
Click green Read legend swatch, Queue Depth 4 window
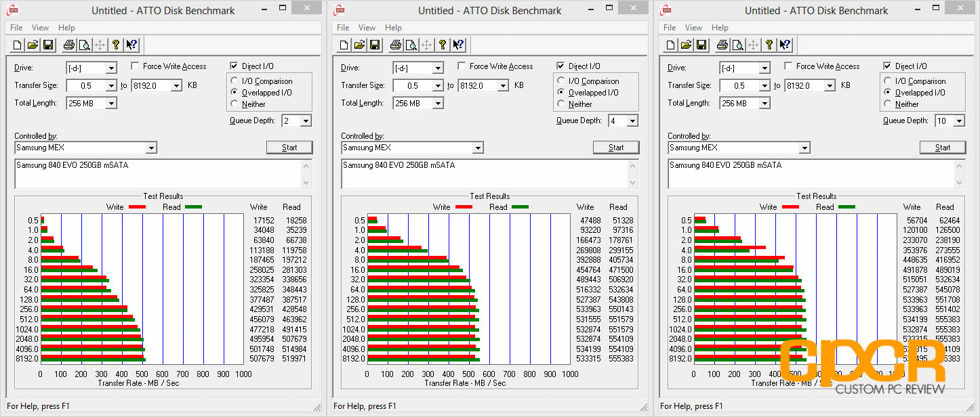point(520,207)
